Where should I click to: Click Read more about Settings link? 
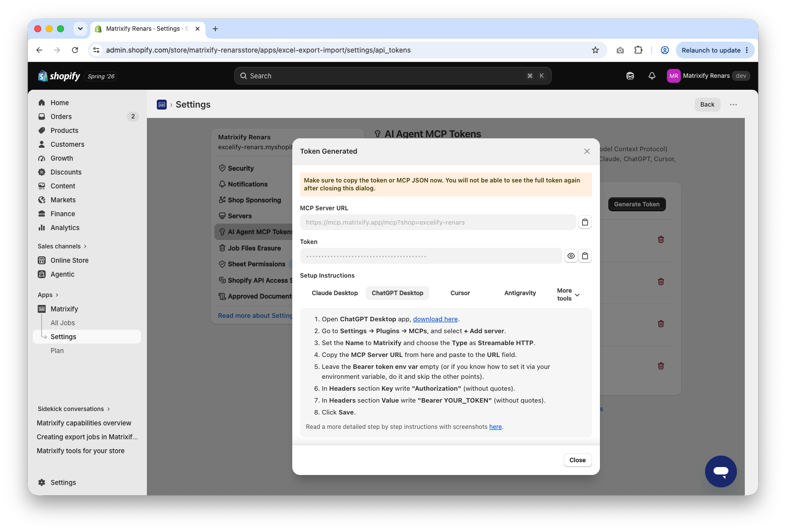[x=255, y=316]
